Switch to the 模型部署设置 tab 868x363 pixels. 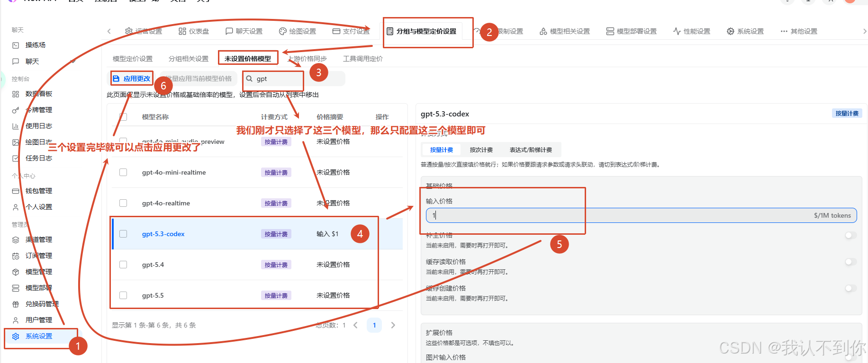[x=632, y=31]
